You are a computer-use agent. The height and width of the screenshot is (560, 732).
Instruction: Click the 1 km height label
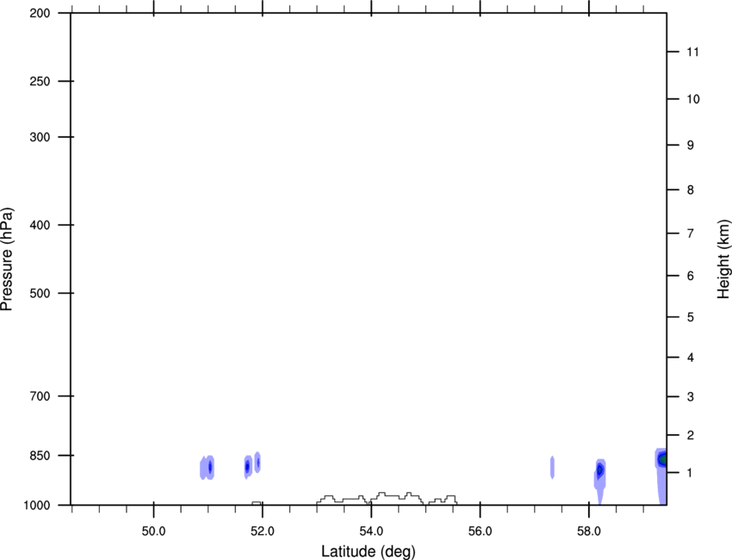(690, 473)
